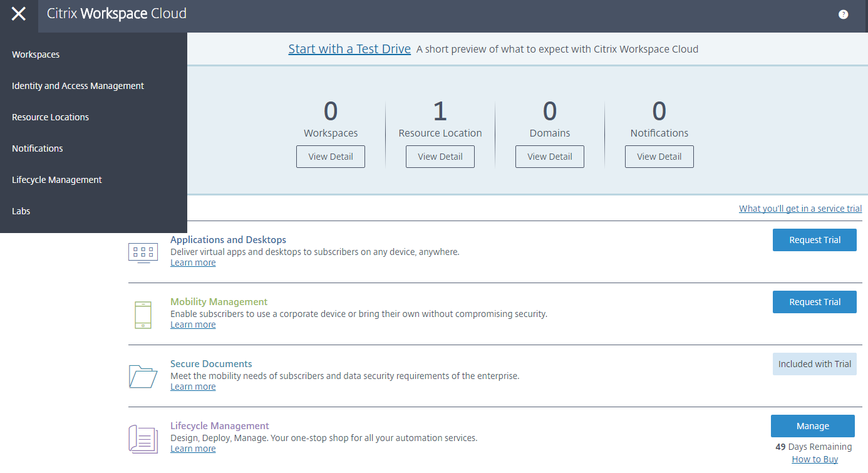
Task: Request Trial for Applications and Desktops
Action: [x=814, y=240]
